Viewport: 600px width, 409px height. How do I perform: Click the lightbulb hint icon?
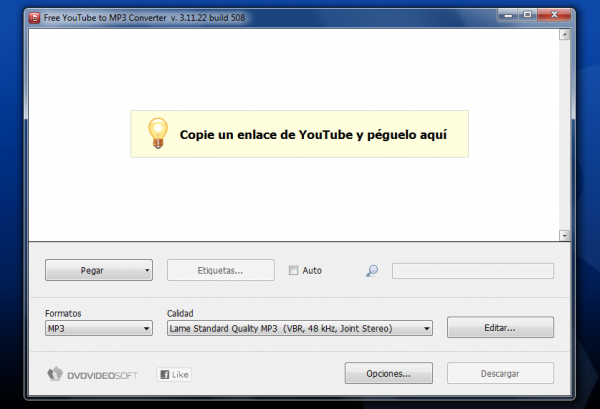pyautogui.click(x=156, y=133)
